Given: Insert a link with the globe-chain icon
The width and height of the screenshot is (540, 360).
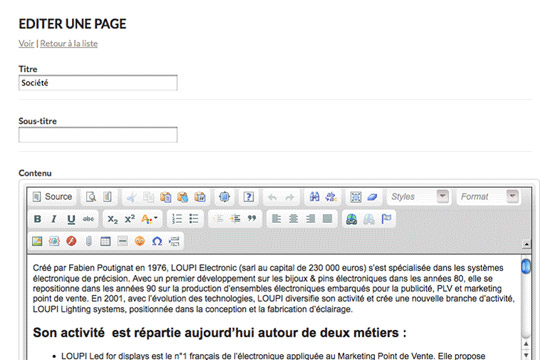Looking at the screenshot, I should (x=352, y=219).
